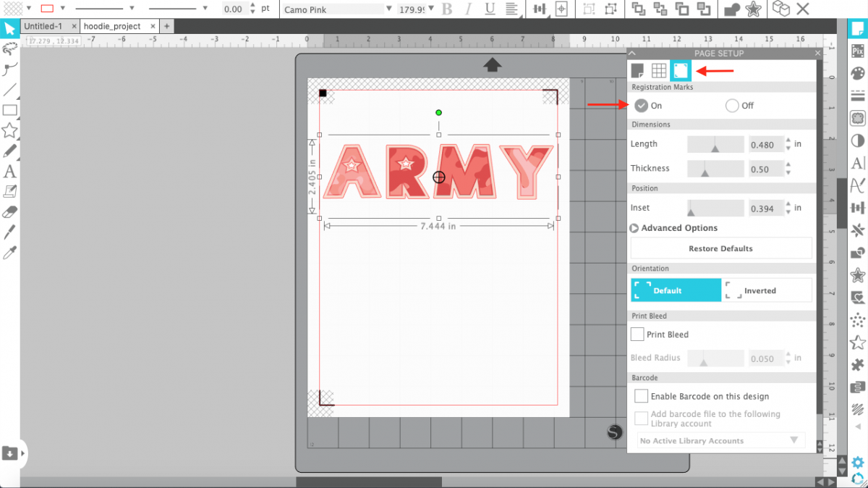Close the Untitled-1 tab
Viewport: 868px width, 488px height.
(x=75, y=26)
